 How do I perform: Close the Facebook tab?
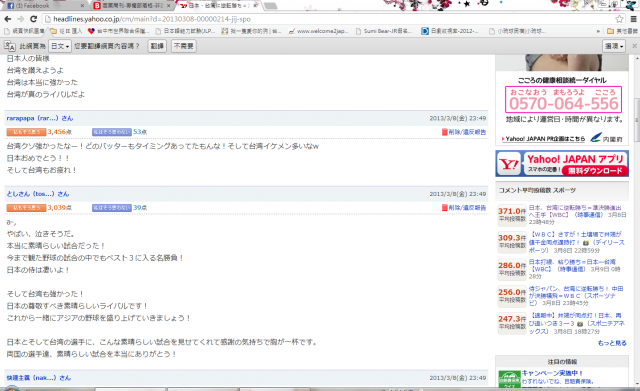(82, 6)
